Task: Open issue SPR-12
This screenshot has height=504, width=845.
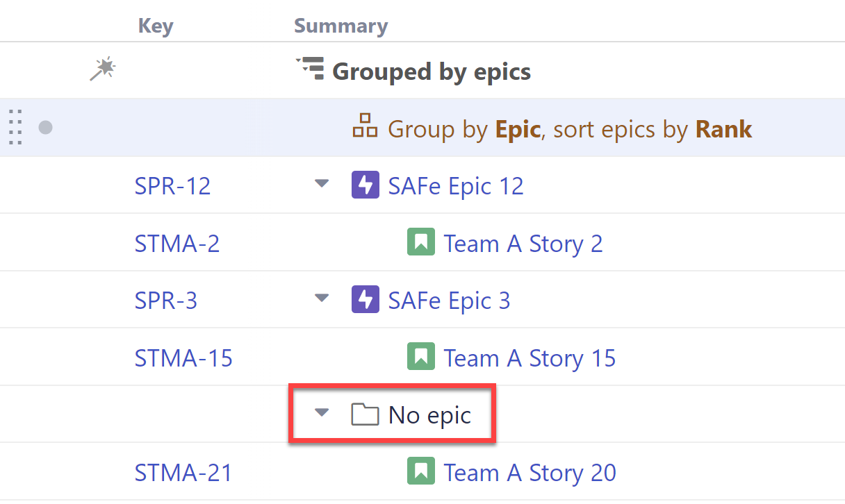Action: pos(172,185)
